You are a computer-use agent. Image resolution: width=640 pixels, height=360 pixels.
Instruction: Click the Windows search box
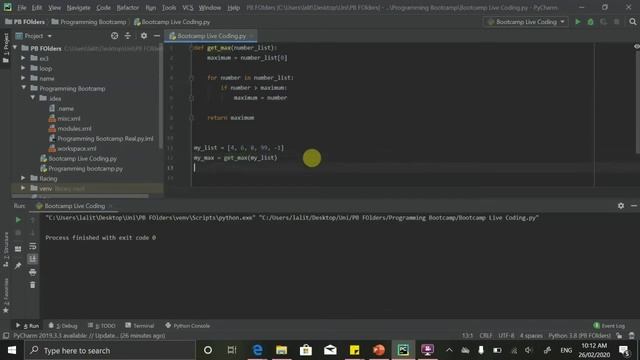(110, 350)
